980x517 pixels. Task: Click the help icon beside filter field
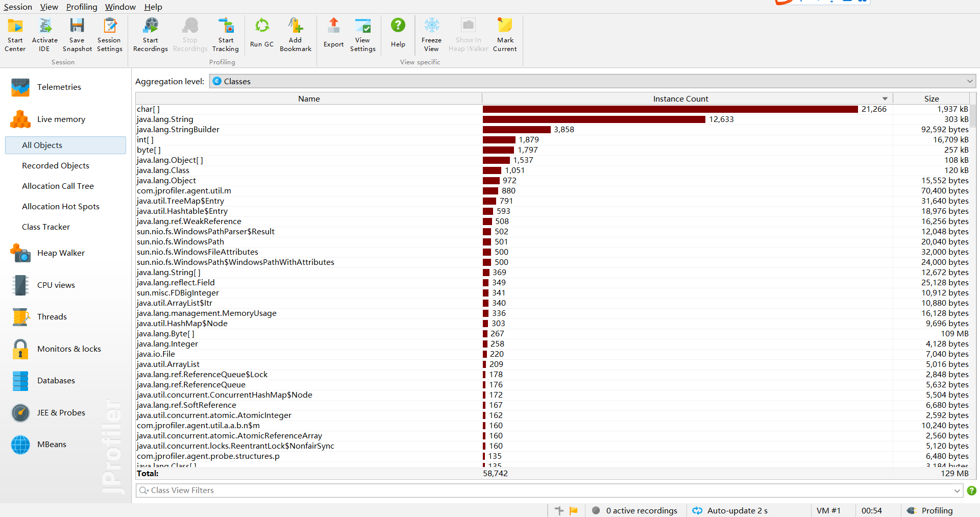click(972, 490)
